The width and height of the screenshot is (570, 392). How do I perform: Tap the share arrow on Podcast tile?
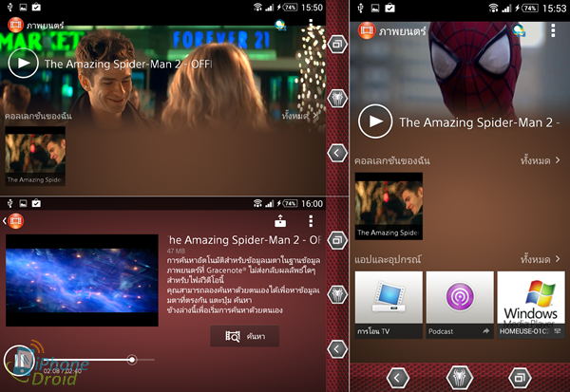(485, 331)
